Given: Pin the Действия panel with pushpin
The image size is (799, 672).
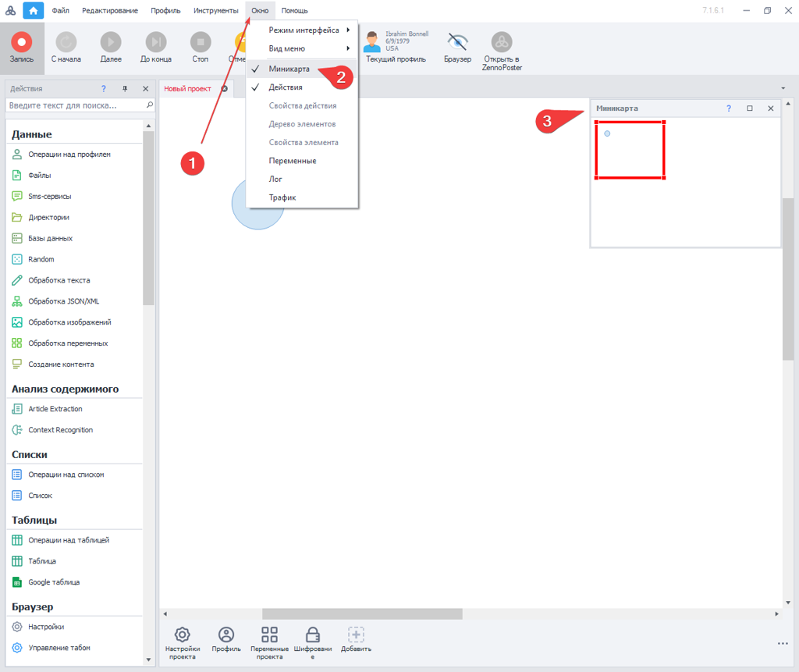Looking at the screenshot, I should 125,89.
